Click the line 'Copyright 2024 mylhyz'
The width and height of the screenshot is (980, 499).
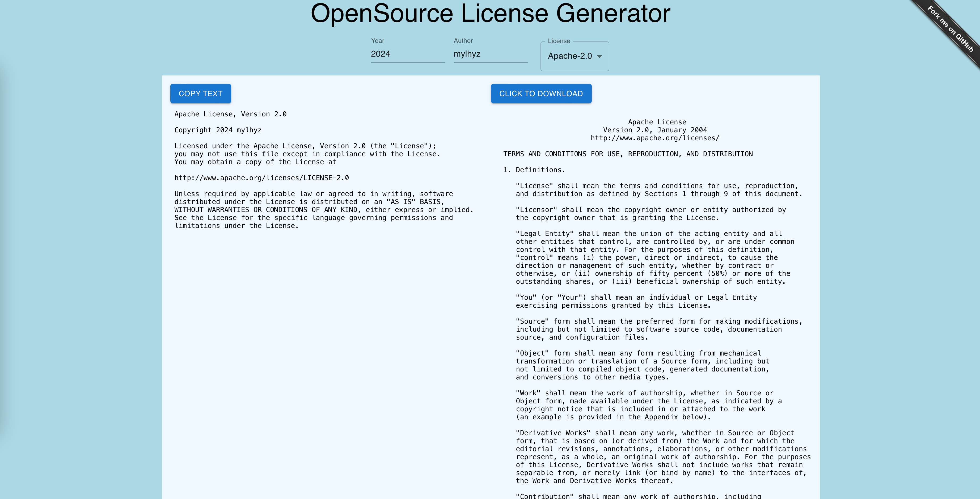coord(218,130)
